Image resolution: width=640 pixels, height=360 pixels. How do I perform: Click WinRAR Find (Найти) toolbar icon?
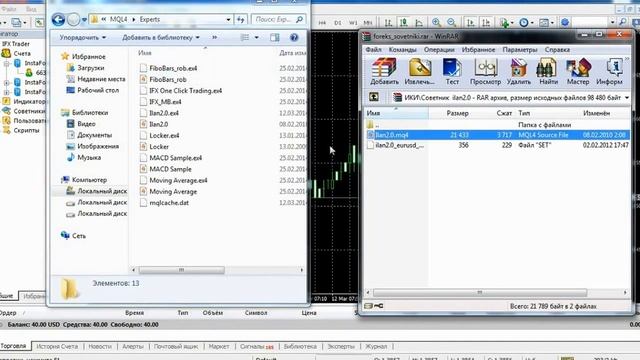tap(548, 72)
